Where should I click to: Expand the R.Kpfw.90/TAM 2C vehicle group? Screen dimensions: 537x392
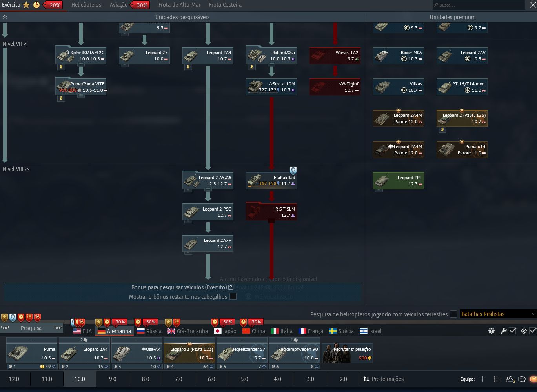click(x=80, y=64)
